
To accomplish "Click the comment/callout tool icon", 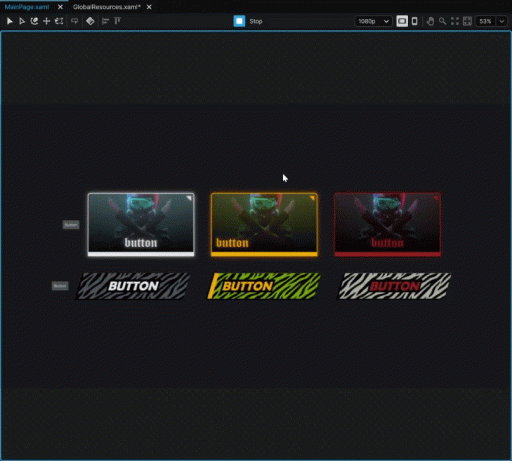I will point(74,21).
